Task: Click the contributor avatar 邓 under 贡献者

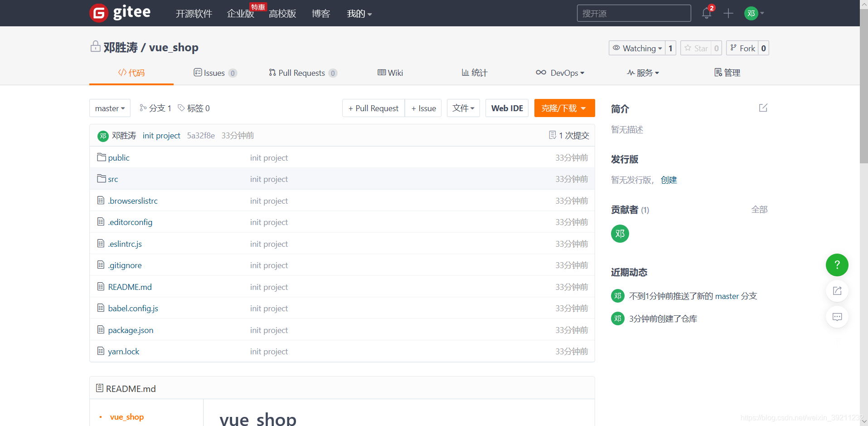Action: [620, 234]
